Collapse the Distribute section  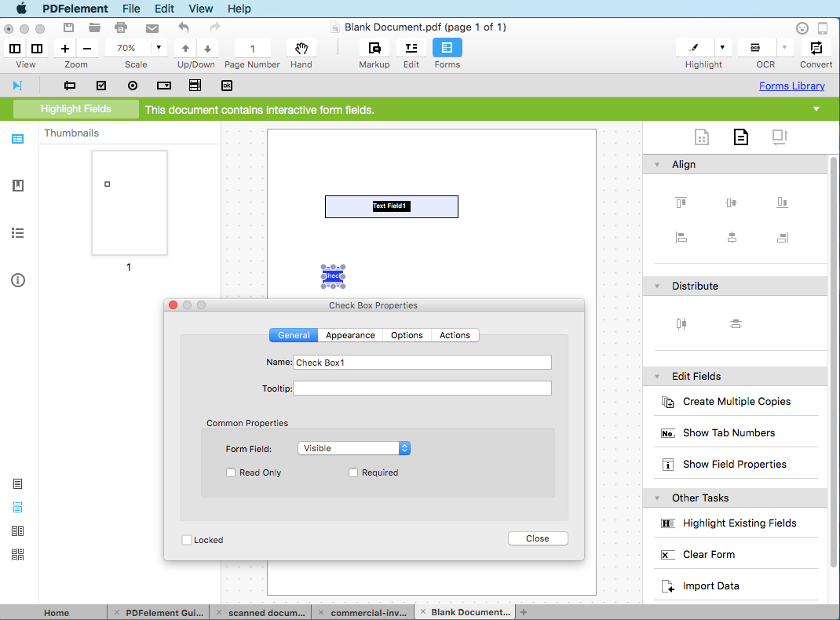tap(657, 286)
